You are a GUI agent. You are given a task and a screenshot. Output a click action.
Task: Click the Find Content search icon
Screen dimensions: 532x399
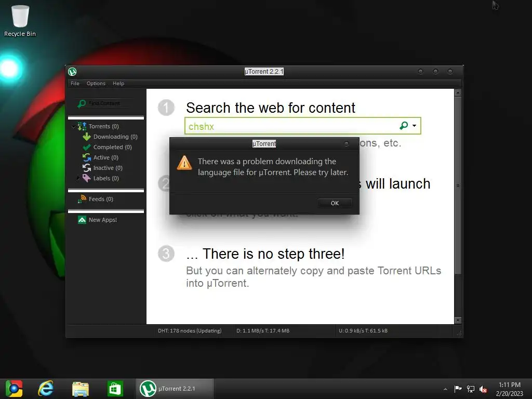[x=82, y=103]
